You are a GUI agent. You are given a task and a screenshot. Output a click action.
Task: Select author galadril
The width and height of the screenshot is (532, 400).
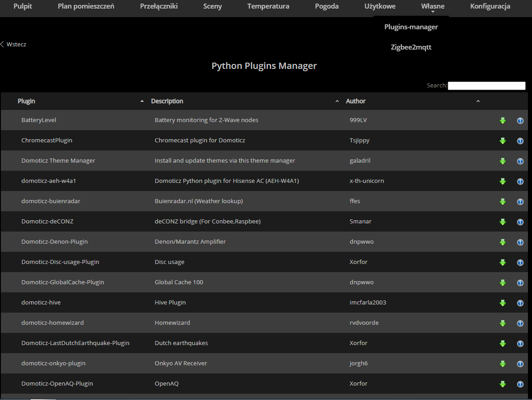360,160
